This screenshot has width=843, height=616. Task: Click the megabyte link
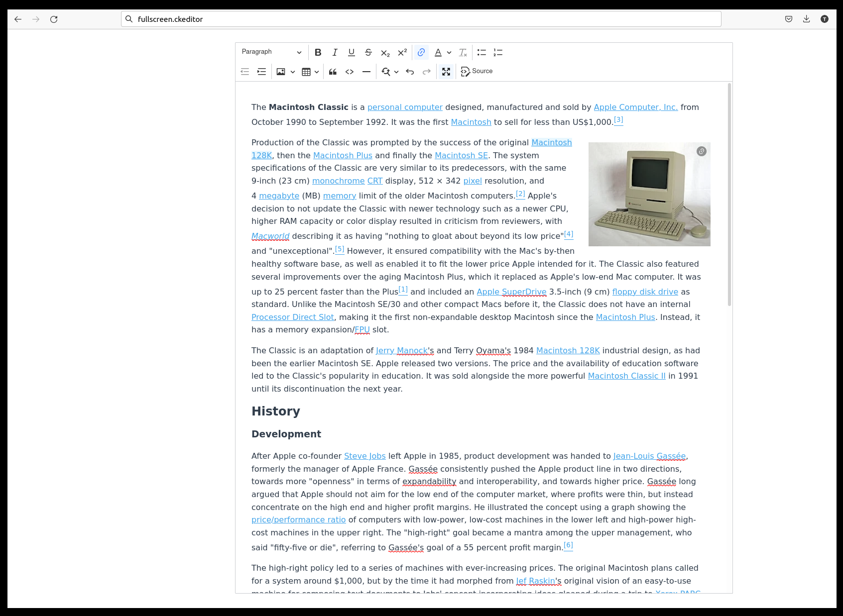click(279, 196)
